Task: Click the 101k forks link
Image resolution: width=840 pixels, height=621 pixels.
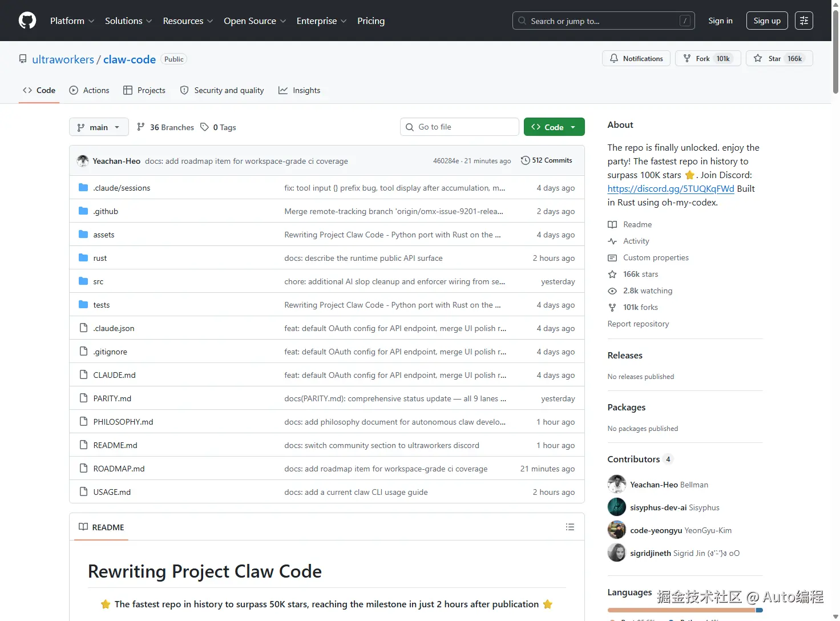Action: tap(633, 307)
